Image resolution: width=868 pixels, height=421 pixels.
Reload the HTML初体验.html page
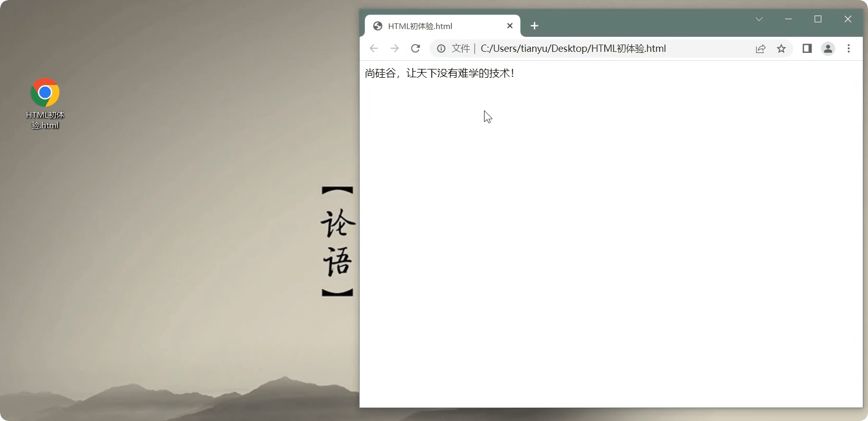pos(415,48)
